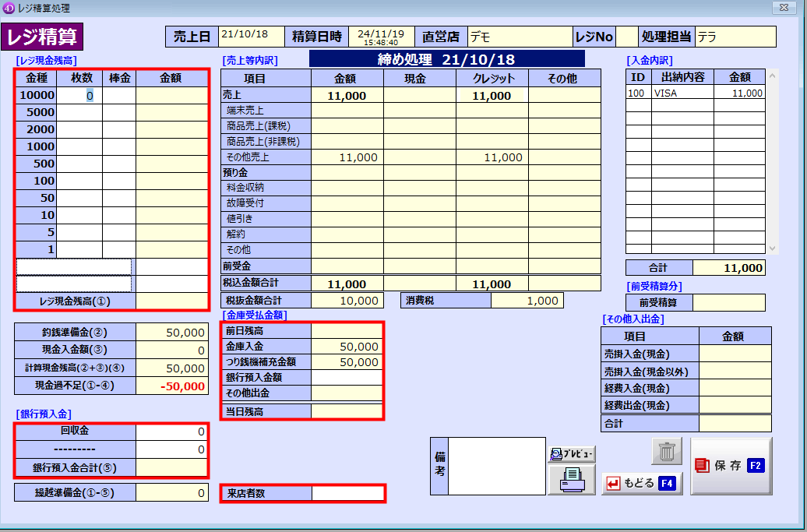Screen dimensions: 807x532
Task: Click the 備考 notes text area
Action: pos(497,466)
